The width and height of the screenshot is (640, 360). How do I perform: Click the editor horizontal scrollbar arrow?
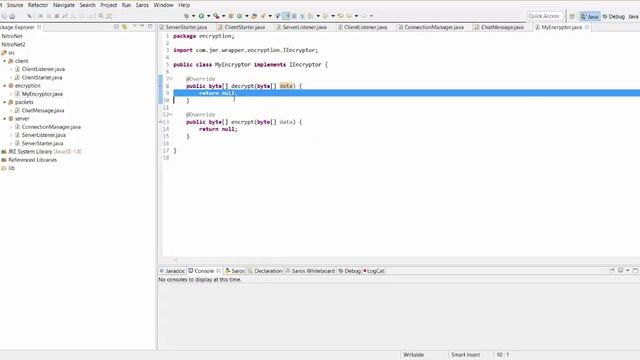point(176,259)
